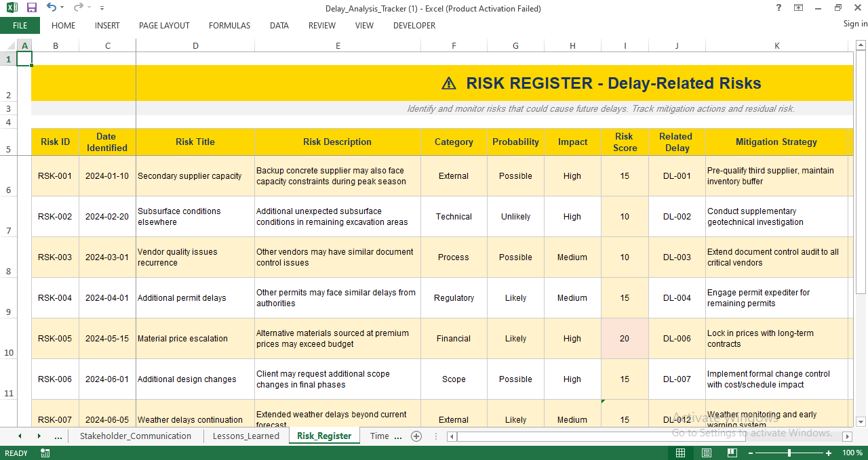This screenshot has height=460, width=868.
Task: Open the Customize Quick Access Toolbar dropdown
Action: point(102,7)
